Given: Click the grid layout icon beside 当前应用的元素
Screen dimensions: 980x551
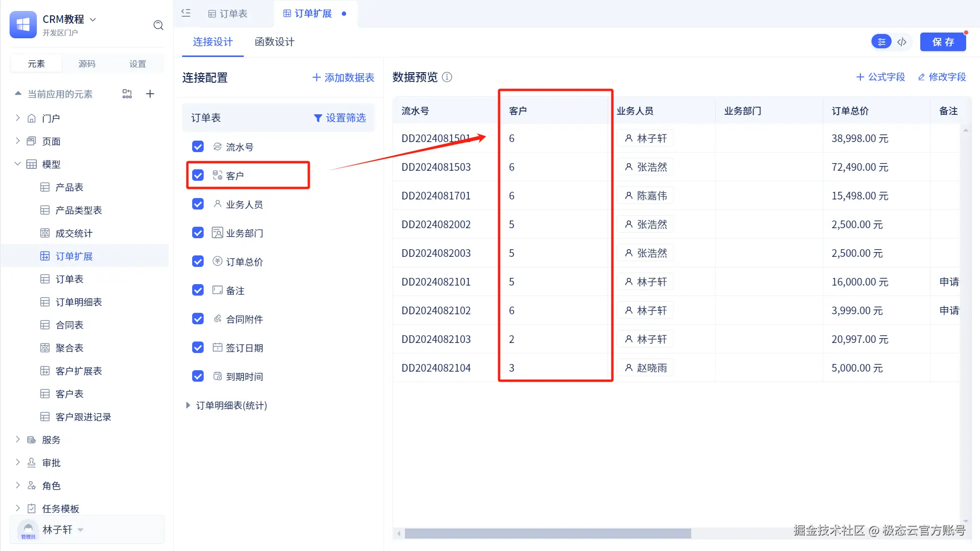Looking at the screenshot, I should tap(127, 94).
